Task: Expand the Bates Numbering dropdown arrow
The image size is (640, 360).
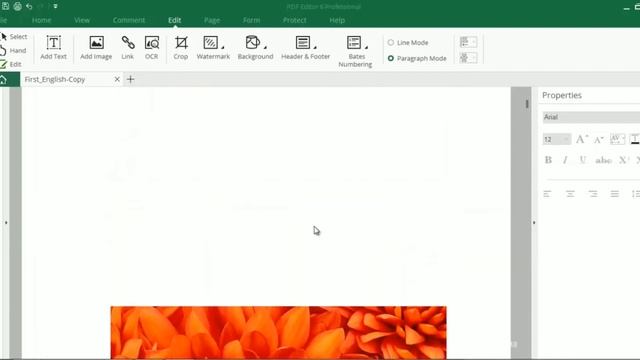Action: click(x=366, y=47)
